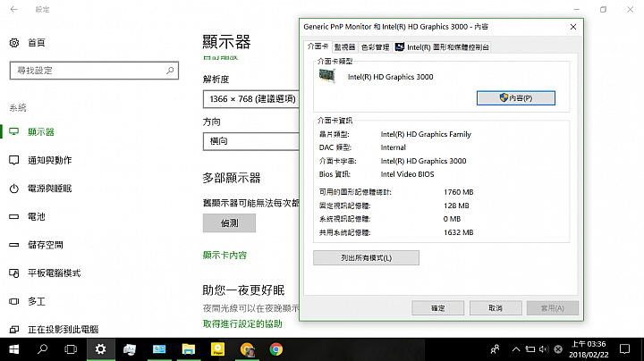This screenshot has width=644, height=361.
Task: Switch to the Intel(R) 圖形和媒體控制台 tab
Action: point(442,47)
